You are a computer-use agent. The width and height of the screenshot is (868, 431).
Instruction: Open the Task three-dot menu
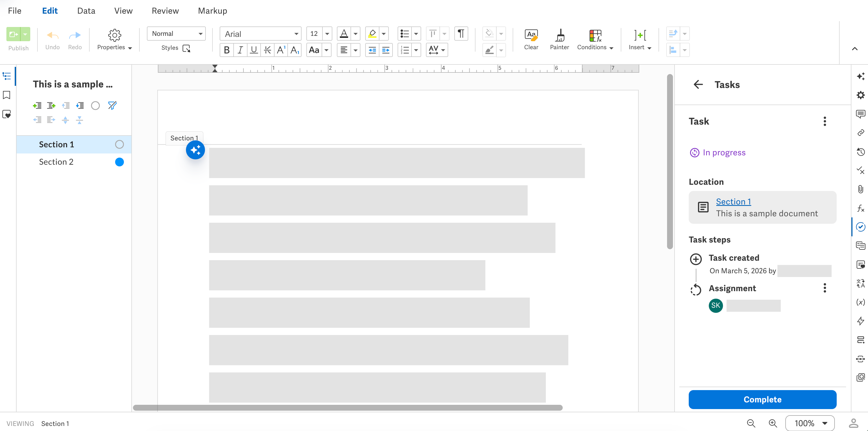pos(825,121)
